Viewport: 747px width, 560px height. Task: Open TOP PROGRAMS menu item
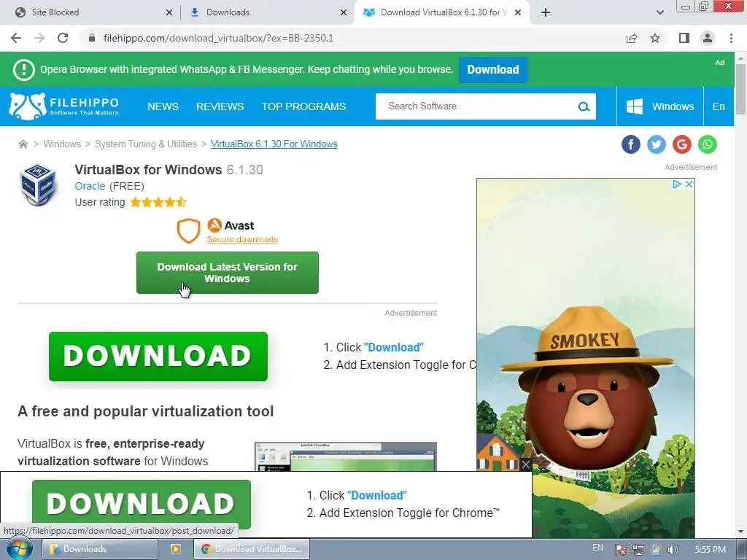(303, 106)
